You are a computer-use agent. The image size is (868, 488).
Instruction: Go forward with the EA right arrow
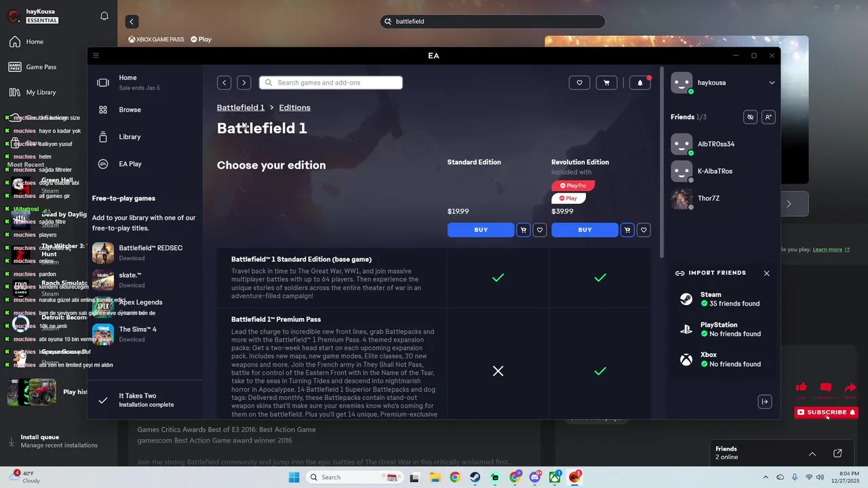[244, 83]
